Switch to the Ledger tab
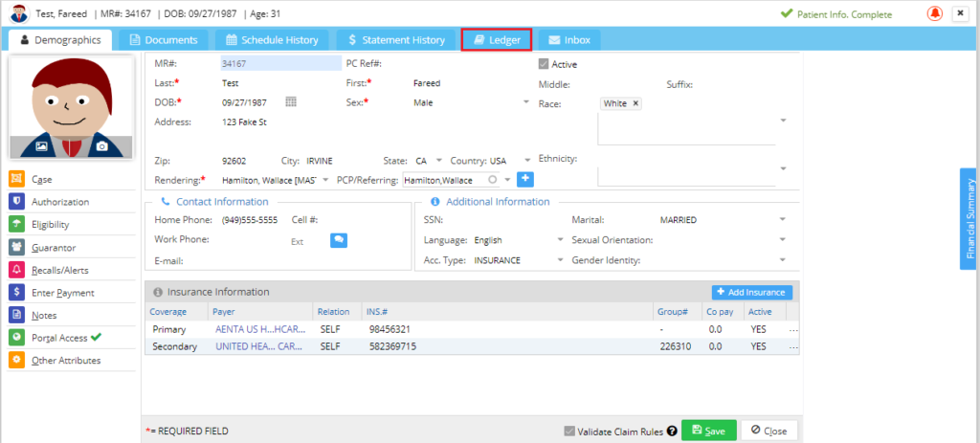Screen dimensions: 980x443 click(497, 40)
